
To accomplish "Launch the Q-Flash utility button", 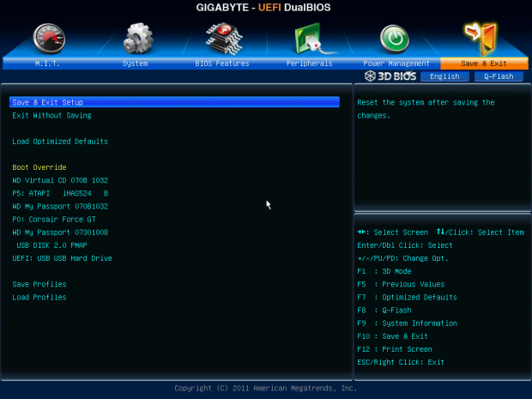I will click(x=499, y=76).
